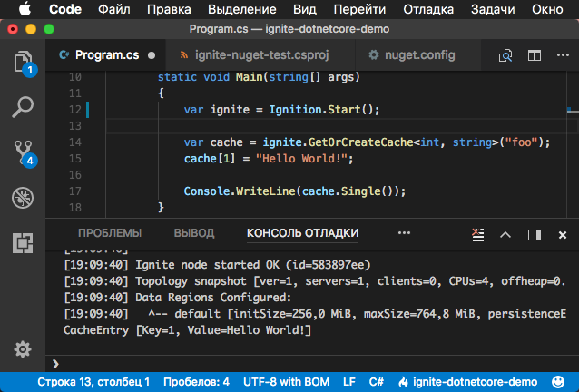Open the Source Control view icon
The height and width of the screenshot is (392, 579).
pos(25,153)
